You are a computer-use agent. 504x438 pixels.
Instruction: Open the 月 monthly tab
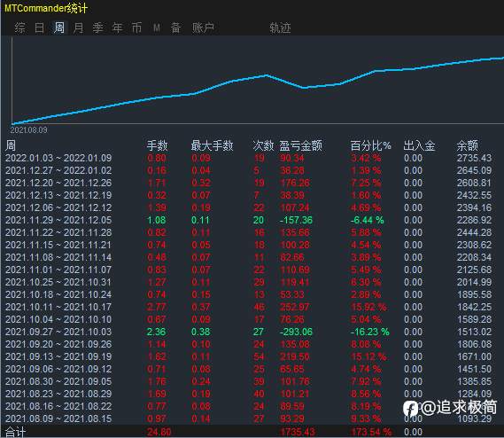coord(78,27)
